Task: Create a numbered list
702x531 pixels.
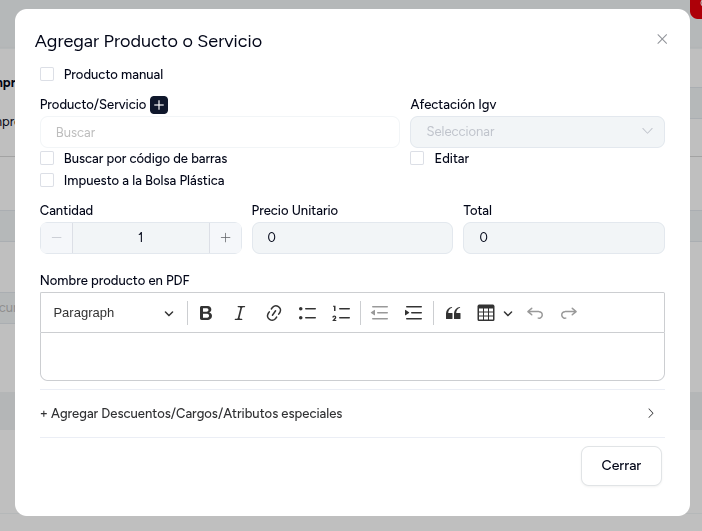Action: [341, 313]
